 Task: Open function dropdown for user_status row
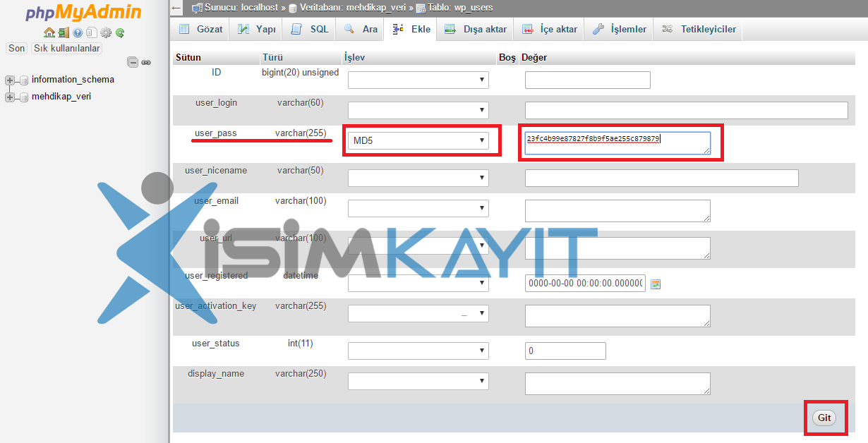pyautogui.click(x=418, y=351)
